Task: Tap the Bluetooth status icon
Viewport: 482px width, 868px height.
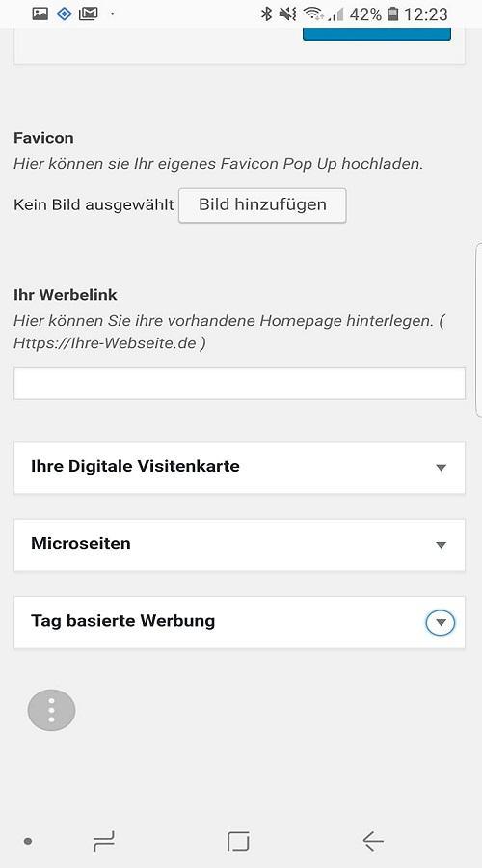Action: (267, 14)
